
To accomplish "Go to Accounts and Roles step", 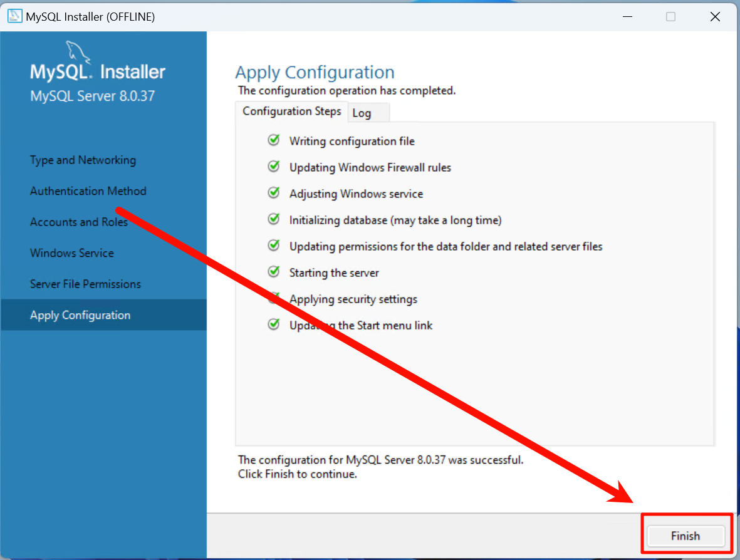I will [79, 222].
